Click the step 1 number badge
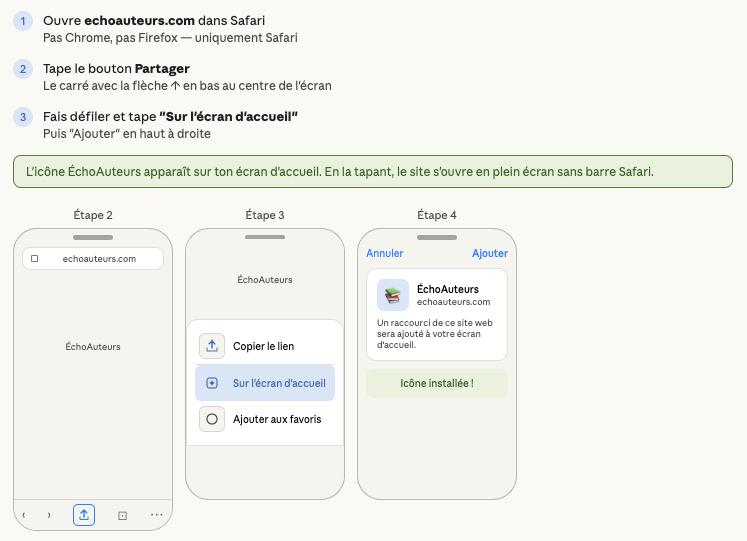Viewport: 747px width, 541px height. pyautogui.click(x=23, y=21)
